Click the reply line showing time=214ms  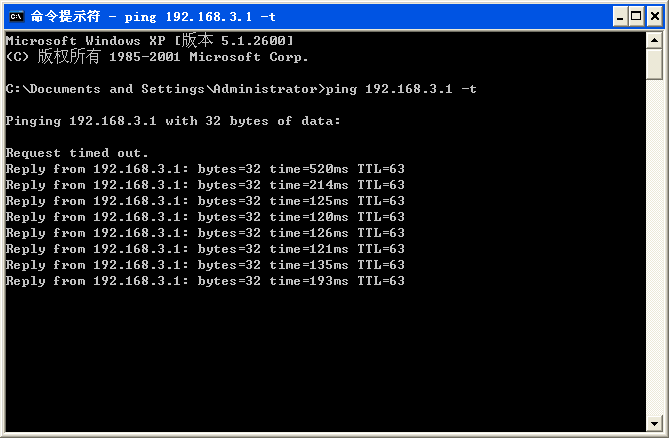pyautogui.click(x=205, y=185)
